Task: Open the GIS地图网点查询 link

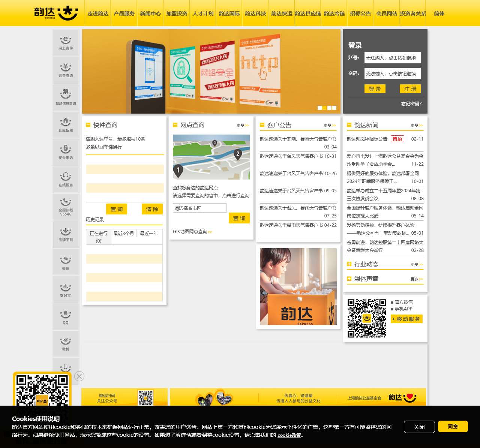Action: click(192, 232)
